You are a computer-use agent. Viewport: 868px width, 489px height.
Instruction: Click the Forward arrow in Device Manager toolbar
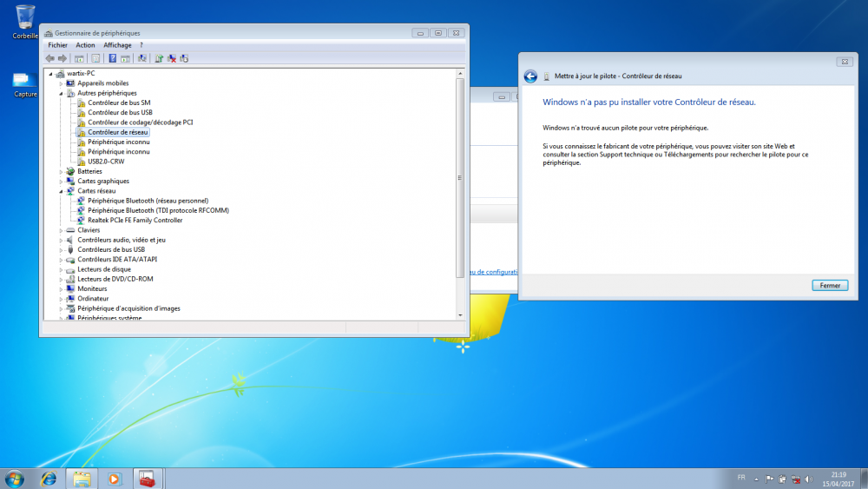click(62, 58)
